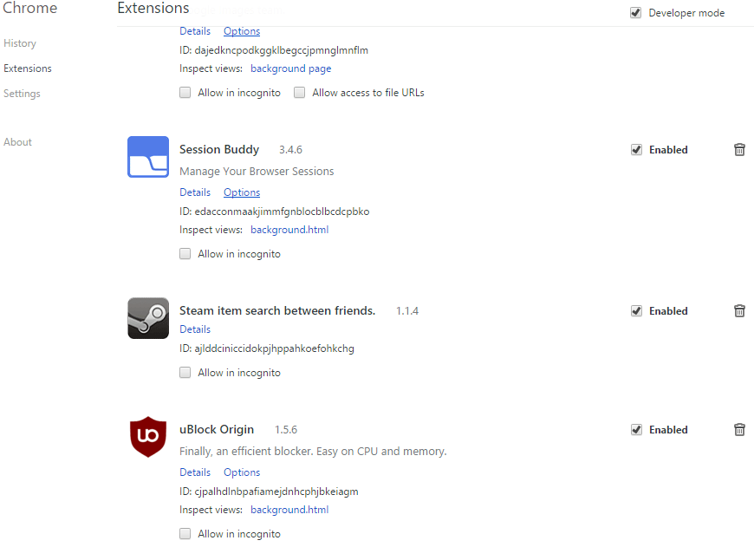The height and width of the screenshot is (560, 754).
Task: Allow Session Buddy in incognito
Action: click(185, 253)
